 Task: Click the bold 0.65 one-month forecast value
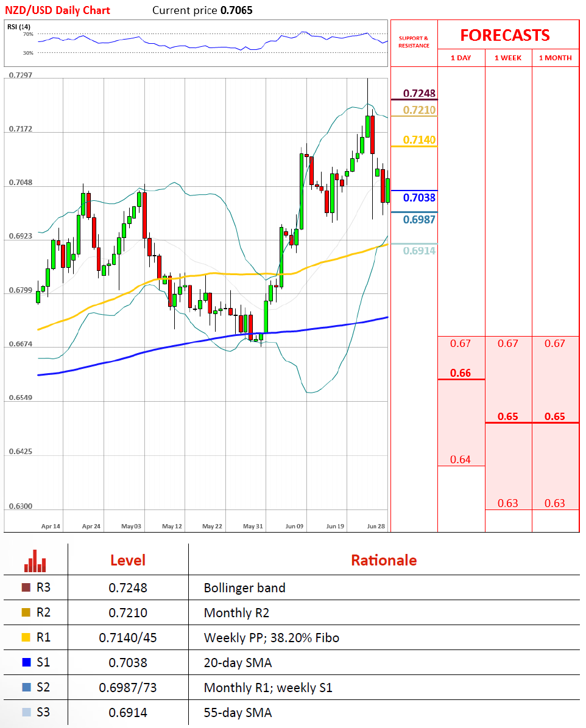[555, 416]
